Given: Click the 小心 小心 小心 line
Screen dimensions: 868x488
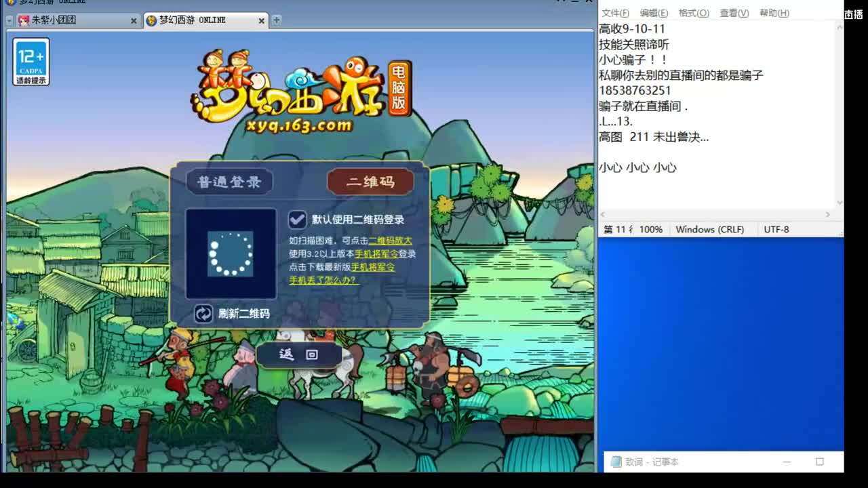Looking at the screenshot, I should point(637,167).
